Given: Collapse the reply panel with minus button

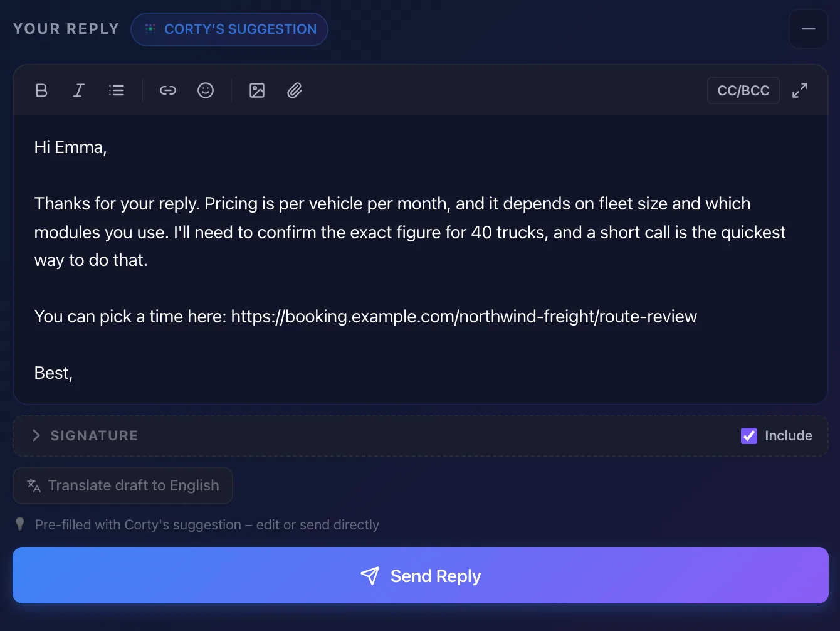Looking at the screenshot, I should click(809, 29).
